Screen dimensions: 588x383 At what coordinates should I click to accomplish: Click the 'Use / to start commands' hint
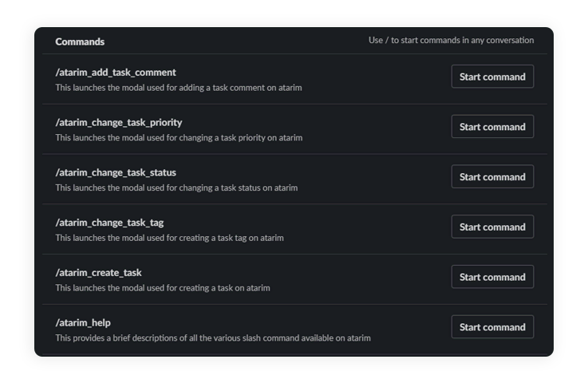click(x=451, y=40)
